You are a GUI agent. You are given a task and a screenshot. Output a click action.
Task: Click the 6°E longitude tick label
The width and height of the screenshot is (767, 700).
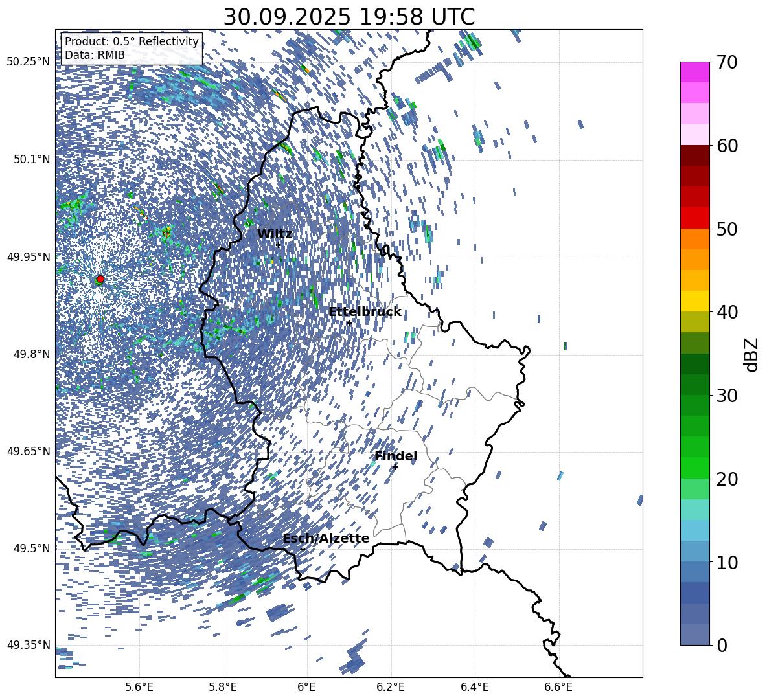(x=306, y=687)
